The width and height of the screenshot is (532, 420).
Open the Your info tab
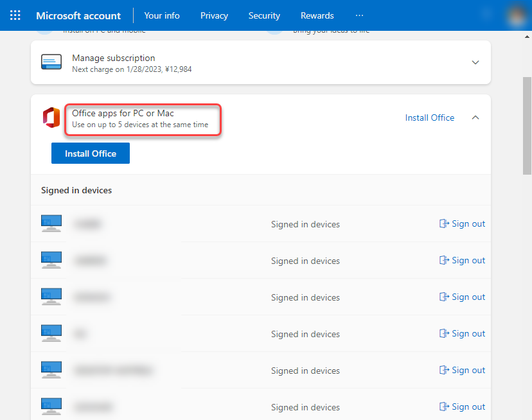(162, 15)
